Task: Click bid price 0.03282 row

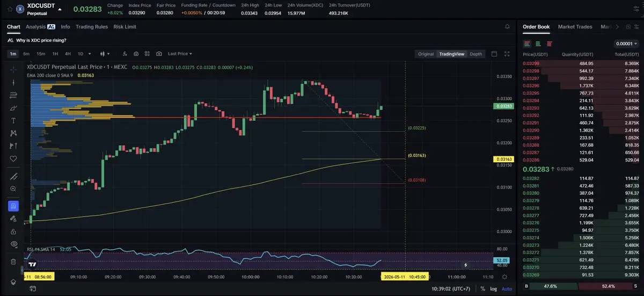Action: coord(581,178)
